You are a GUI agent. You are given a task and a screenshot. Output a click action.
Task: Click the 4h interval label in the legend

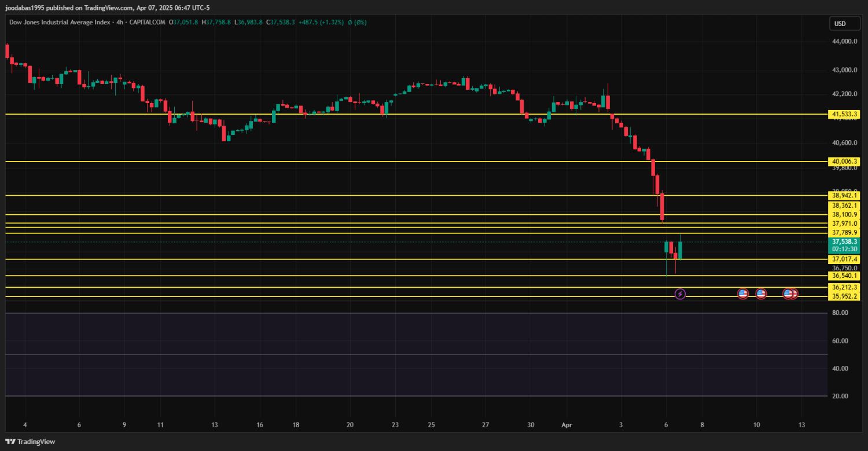click(120, 22)
